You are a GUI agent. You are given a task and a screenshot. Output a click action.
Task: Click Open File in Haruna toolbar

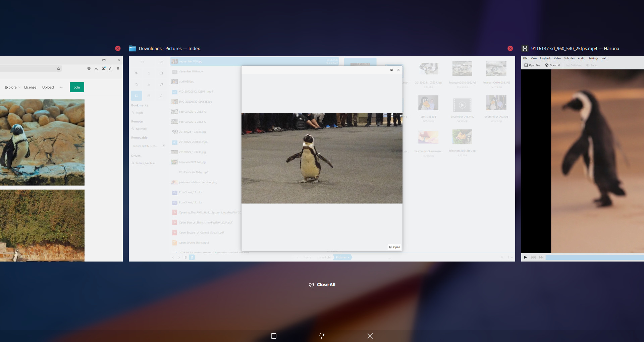click(x=532, y=65)
